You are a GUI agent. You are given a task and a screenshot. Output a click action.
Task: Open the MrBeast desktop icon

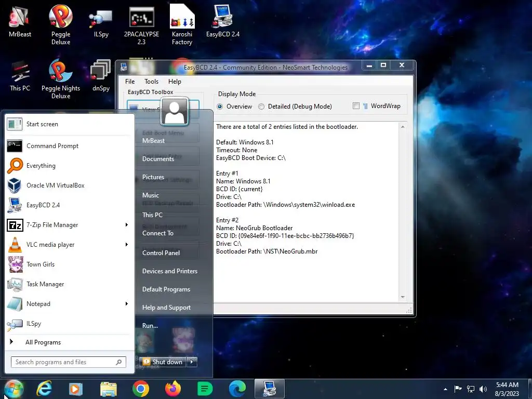click(x=20, y=22)
